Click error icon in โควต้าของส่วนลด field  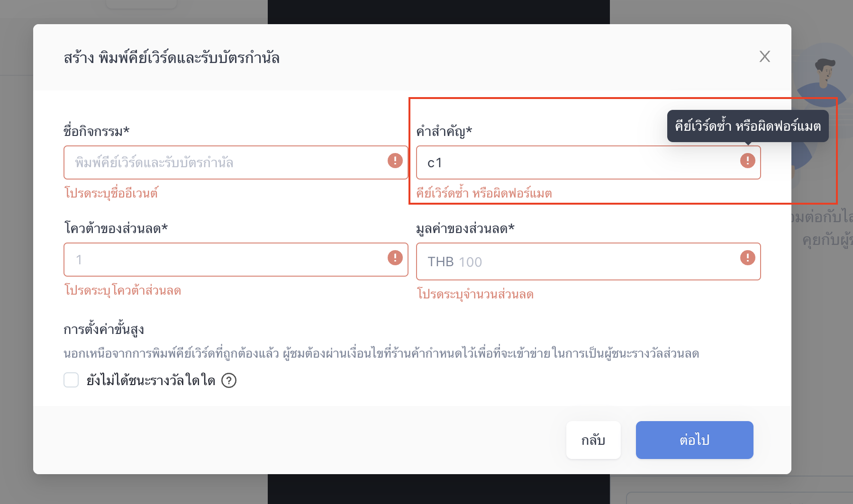coord(395,258)
